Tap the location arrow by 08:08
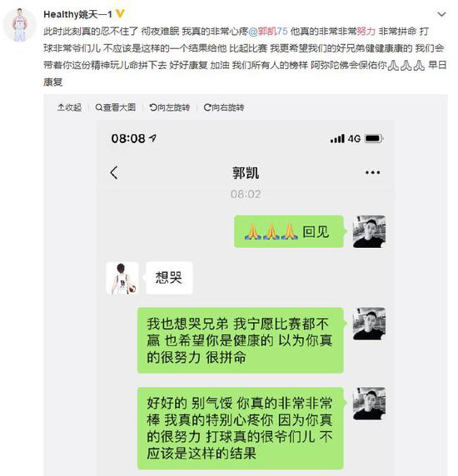Viewport: 458px width, 476px height. 152,138
